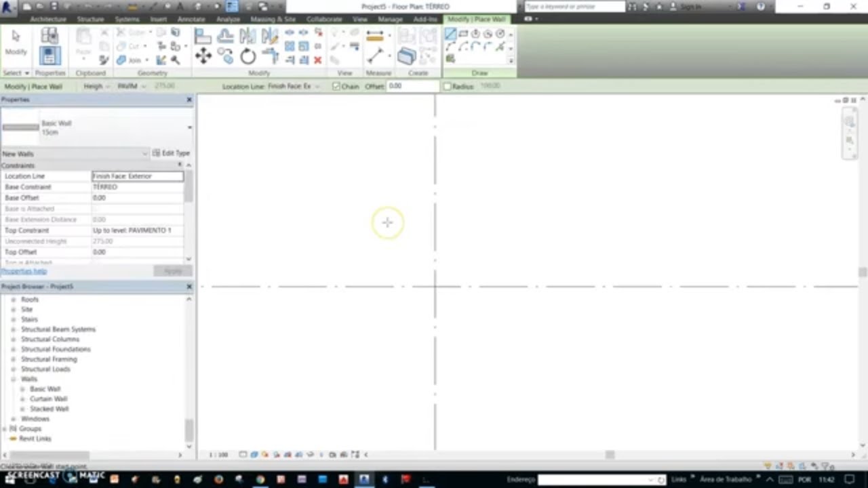Open the Massing & Site tab
868x488 pixels.
(273, 19)
